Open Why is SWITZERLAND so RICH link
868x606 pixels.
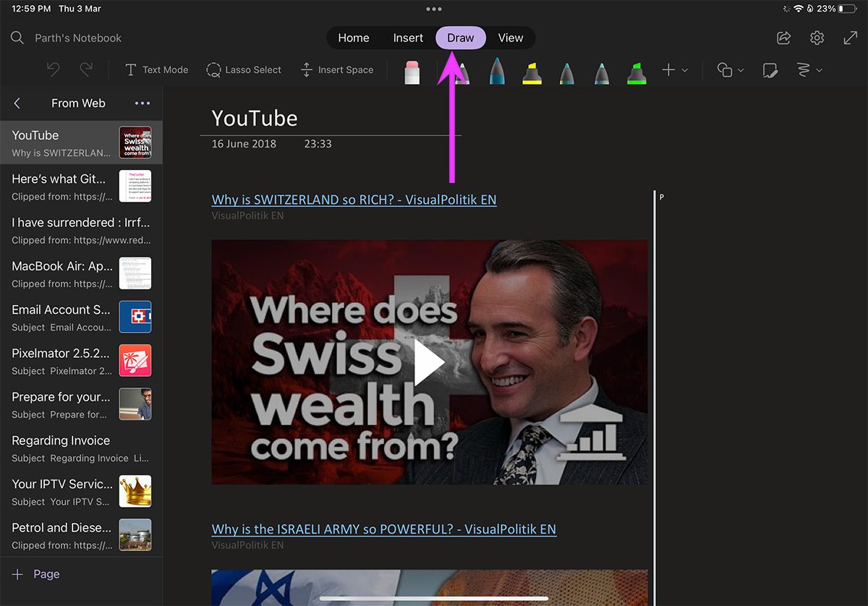354,200
